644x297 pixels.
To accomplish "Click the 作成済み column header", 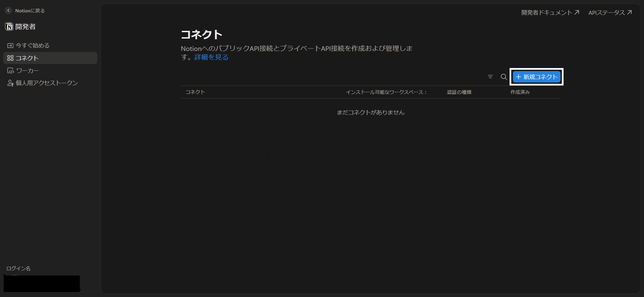I will click(x=520, y=92).
